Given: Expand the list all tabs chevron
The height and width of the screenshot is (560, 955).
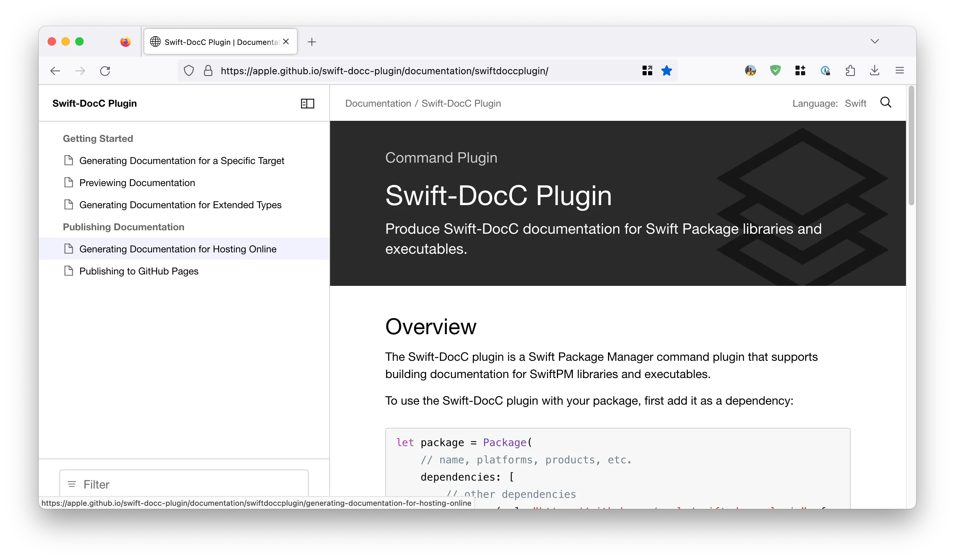Looking at the screenshot, I should point(874,41).
